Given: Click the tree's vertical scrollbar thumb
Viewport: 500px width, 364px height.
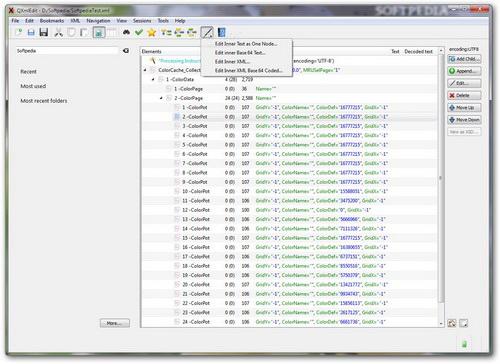Looking at the screenshot, I should pos(441,178).
